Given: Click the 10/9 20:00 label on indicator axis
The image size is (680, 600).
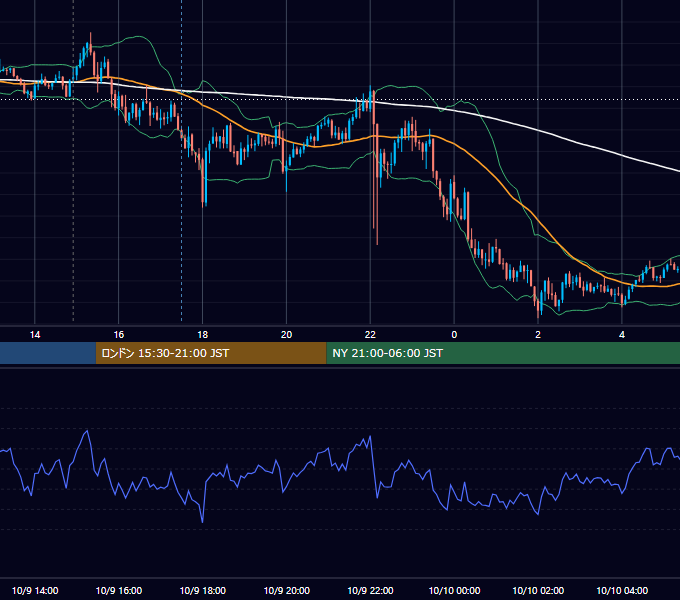Looking at the screenshot, I should [x=286, y=591].
